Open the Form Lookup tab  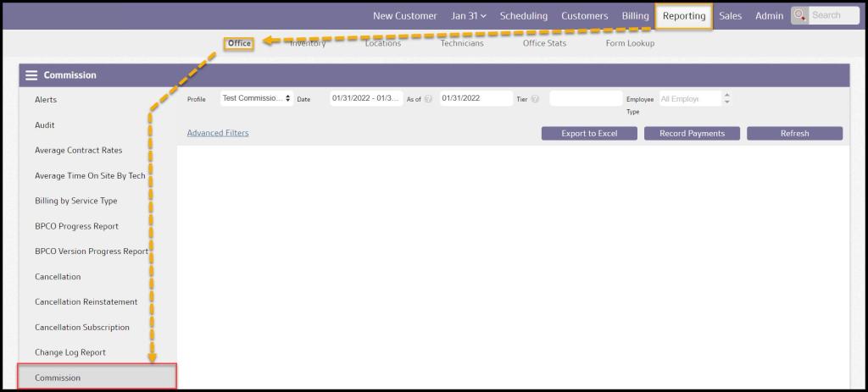click(630, 43)
